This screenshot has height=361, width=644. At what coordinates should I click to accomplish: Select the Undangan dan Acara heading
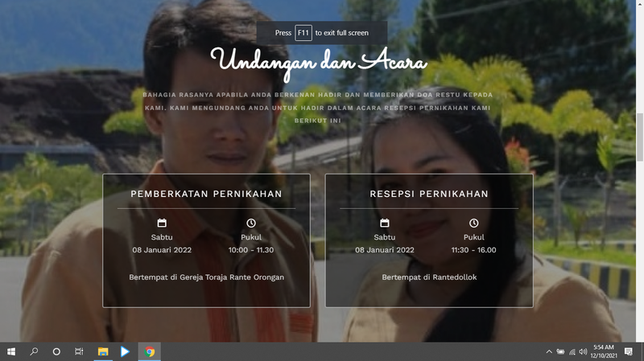point(319,63)
